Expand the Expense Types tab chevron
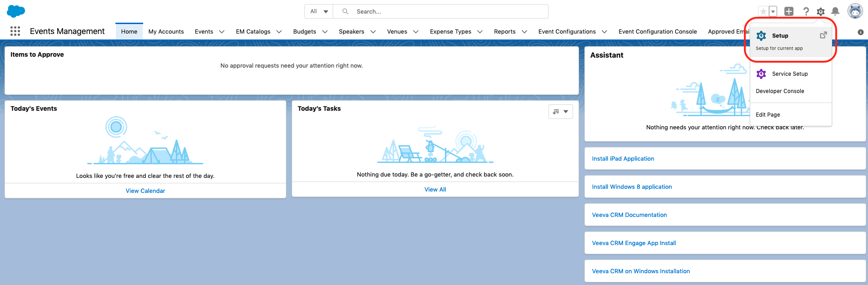Viewport: 868px width, 285px height. pos(480,32)
